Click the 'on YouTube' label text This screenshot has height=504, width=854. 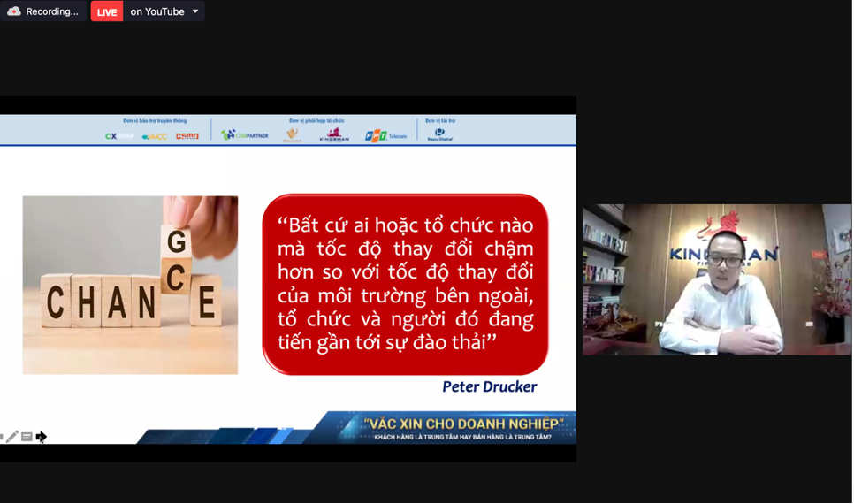tap(157, 11)
